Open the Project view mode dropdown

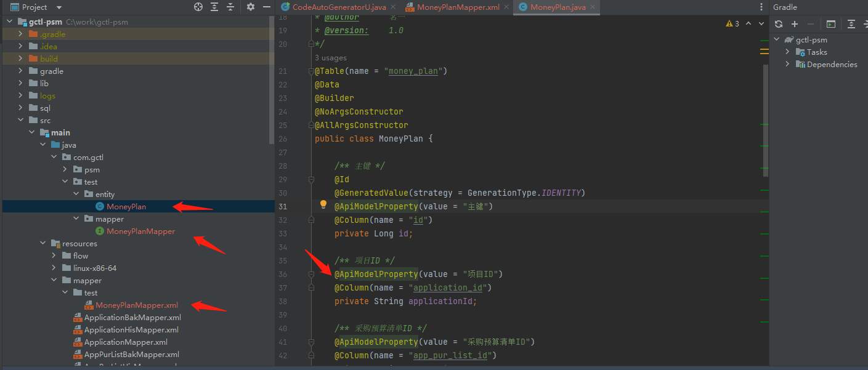click(x=59, y=7)
